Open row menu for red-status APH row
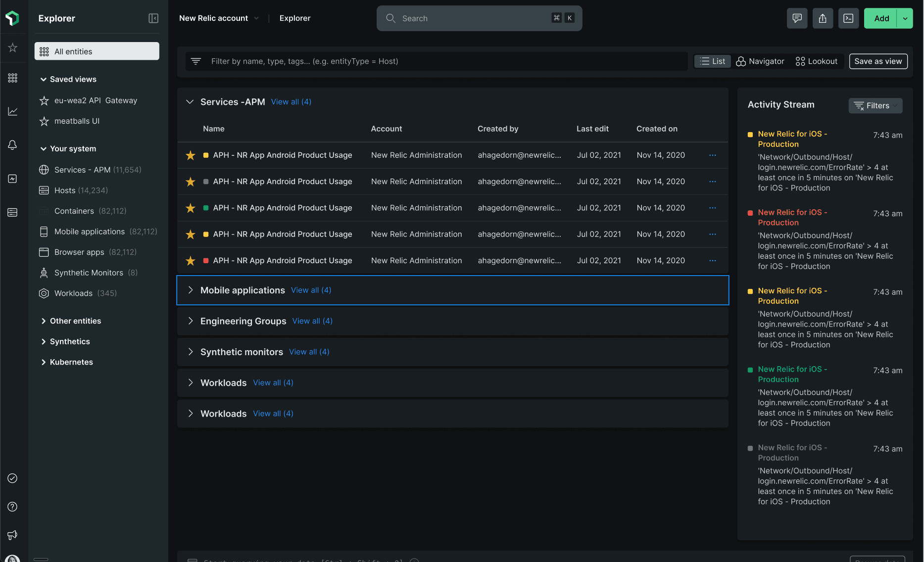The width and height of the screenshot is (924, 562). pyautogui.click(x=713, y=261)
